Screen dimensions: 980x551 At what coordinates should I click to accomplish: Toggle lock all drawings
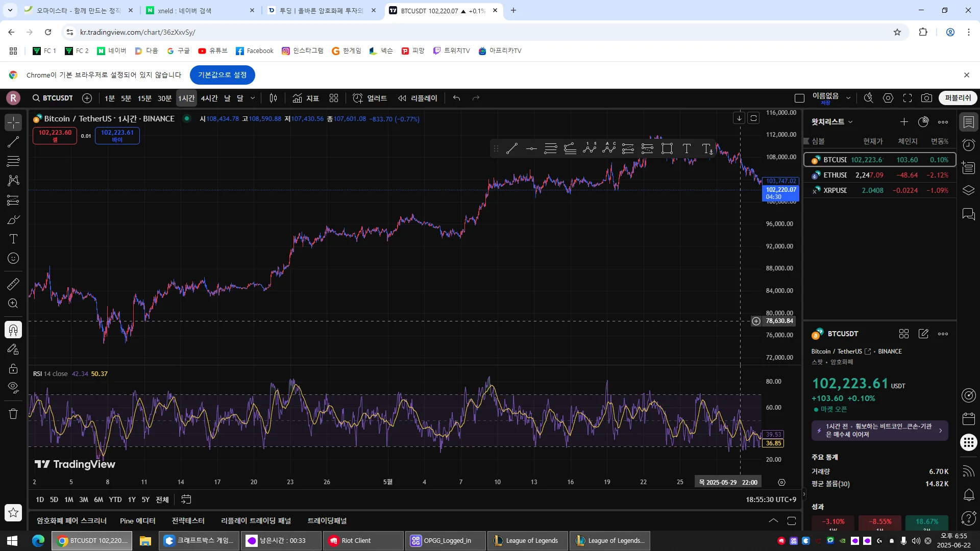pos(13,368)
